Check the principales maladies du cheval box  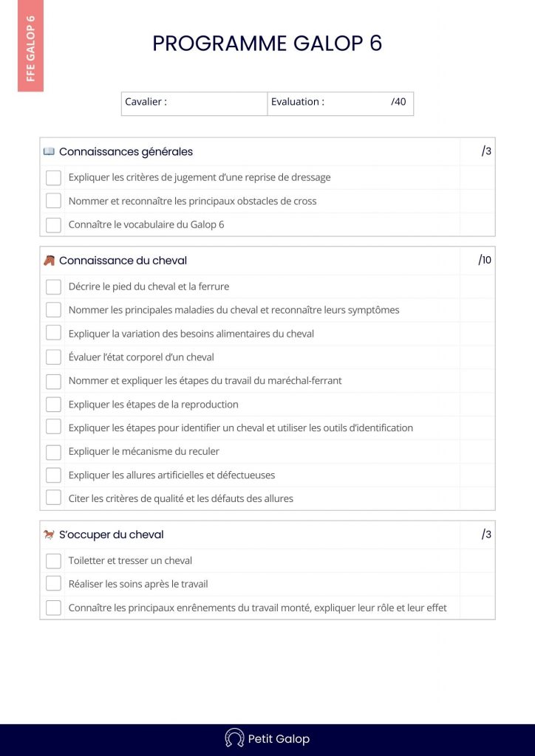53,310
